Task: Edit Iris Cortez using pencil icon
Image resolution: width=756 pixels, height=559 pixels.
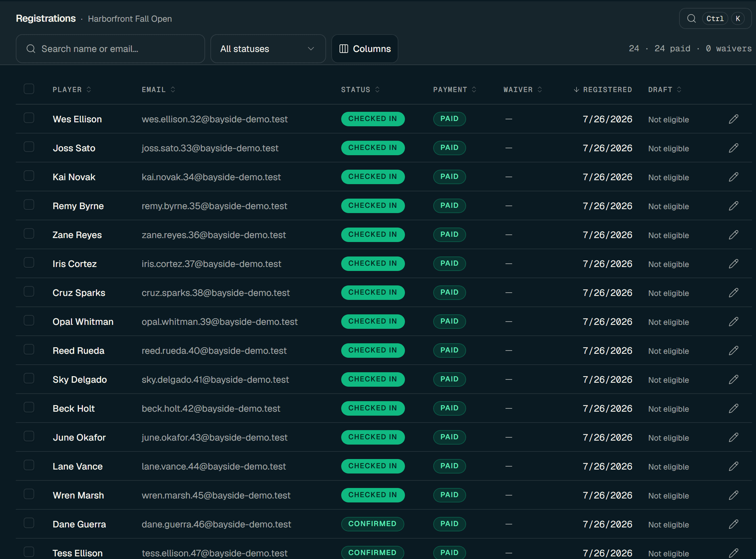Action: 733,264
